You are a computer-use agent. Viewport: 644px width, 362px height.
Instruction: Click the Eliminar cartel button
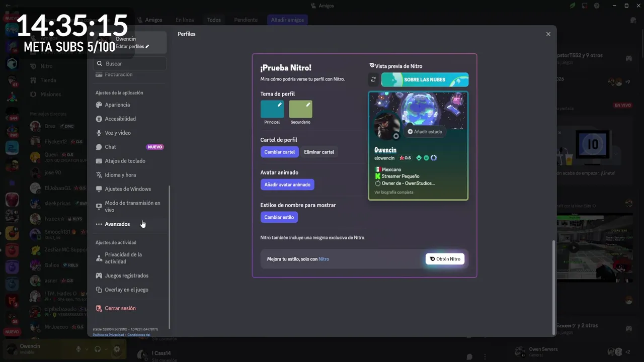tap(319, 152)
